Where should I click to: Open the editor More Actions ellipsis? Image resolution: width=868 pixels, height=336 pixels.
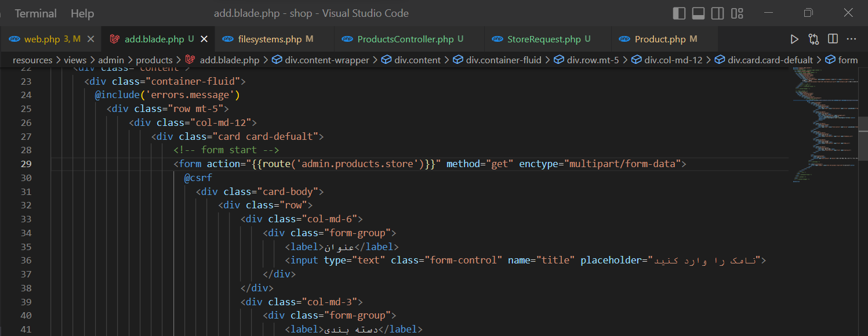[851, 39]
